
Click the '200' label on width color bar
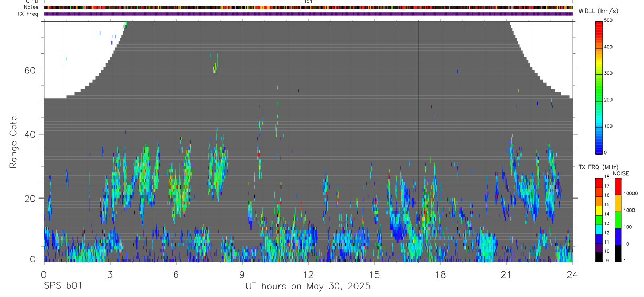[x=608, y=100]
